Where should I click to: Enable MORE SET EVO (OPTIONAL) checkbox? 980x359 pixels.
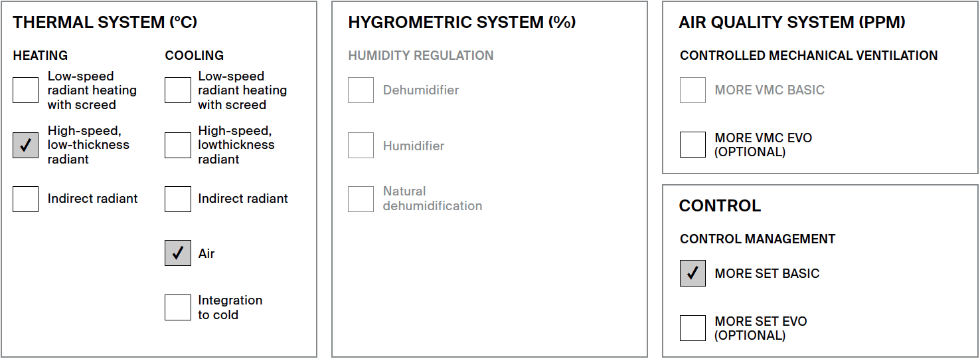click(693, 328)
